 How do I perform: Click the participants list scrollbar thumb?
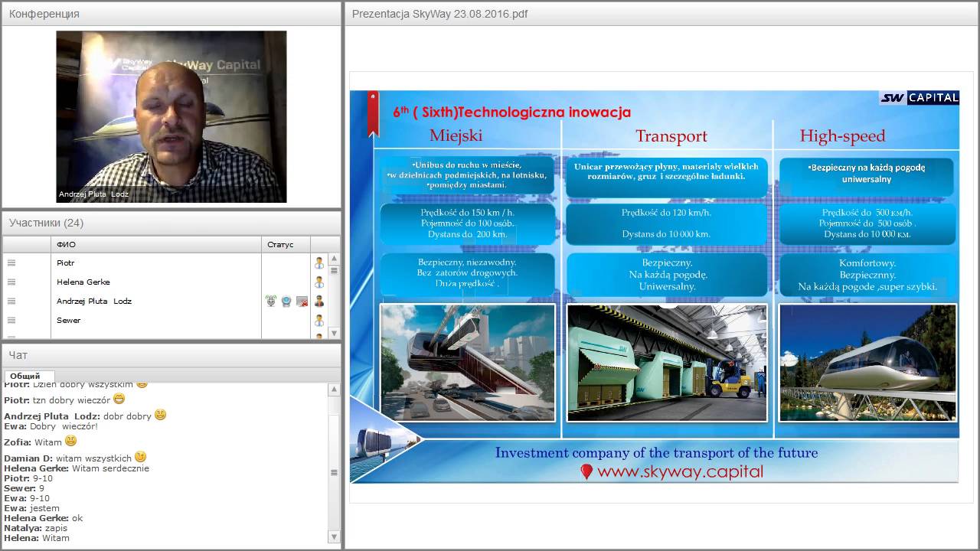[334, 270]
